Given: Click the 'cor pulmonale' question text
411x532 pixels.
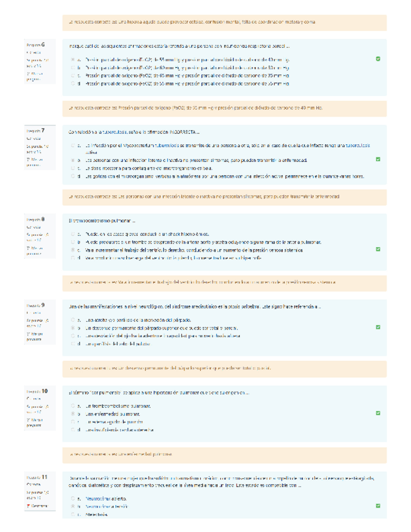Looking at the screenshot, I should [159, 393].
